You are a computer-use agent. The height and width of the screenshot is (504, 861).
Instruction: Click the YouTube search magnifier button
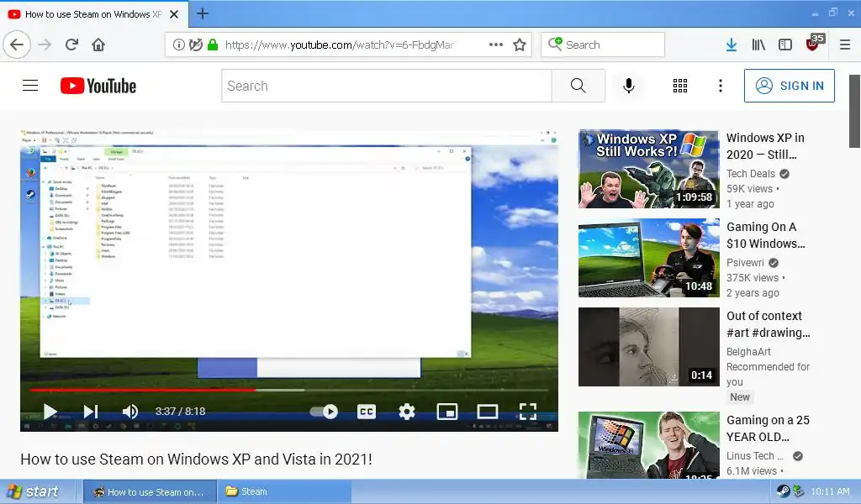578,86
